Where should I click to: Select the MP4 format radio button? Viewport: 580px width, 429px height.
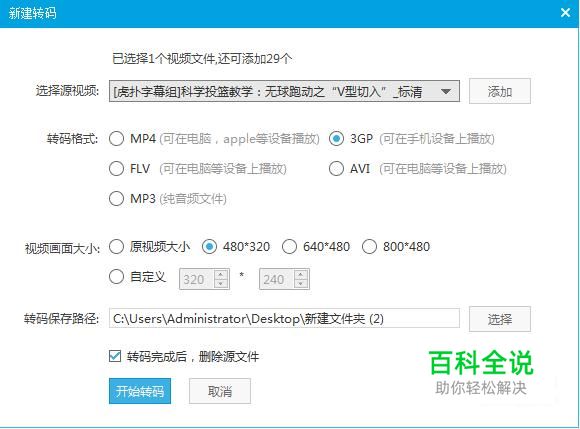[x=117, y=139]
